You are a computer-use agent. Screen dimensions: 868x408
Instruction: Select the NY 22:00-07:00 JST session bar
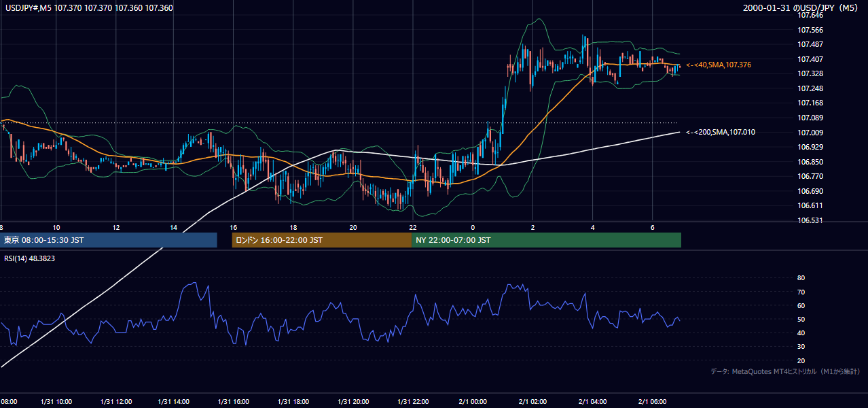[546, 240]
